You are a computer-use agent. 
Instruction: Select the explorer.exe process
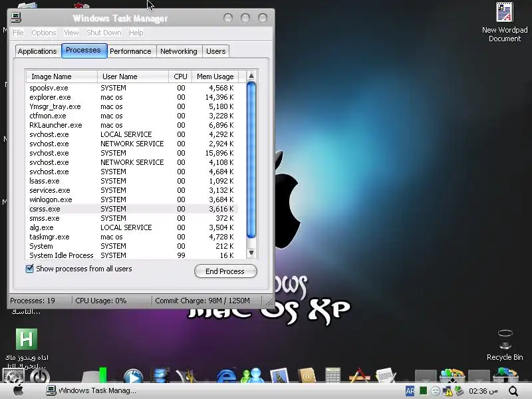[132, 97]
